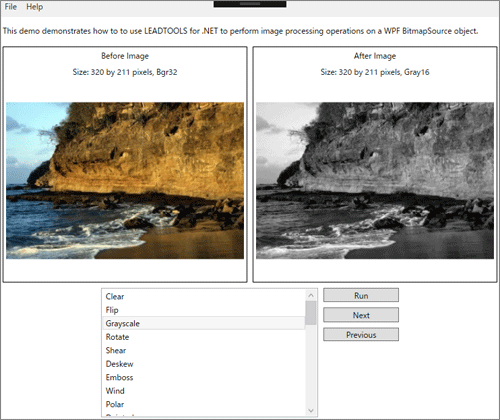The image size is (500, 420).
Task: Select Polar in the operations list
Action: tap(203, 404)
